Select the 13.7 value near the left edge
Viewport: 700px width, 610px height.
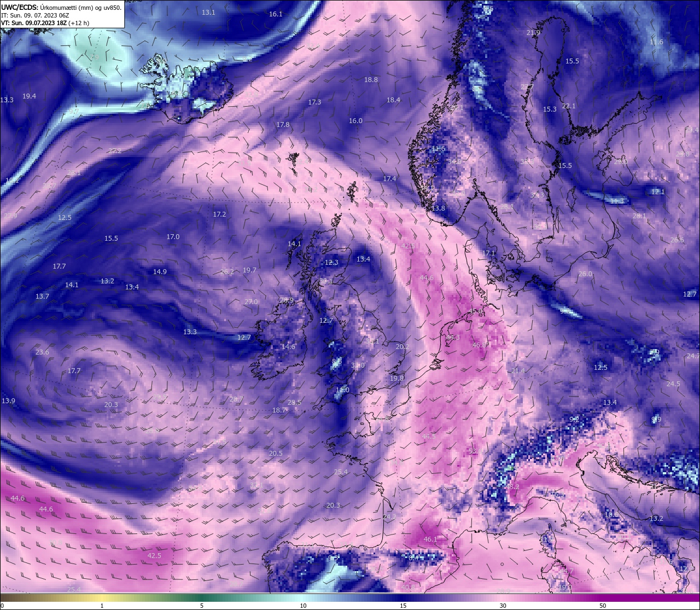coord(42,297)
